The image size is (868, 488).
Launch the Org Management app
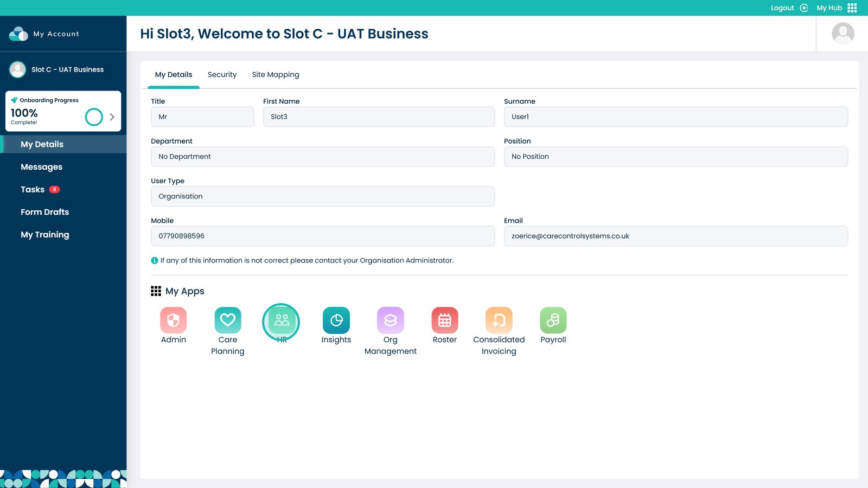(x=390, y=320)
